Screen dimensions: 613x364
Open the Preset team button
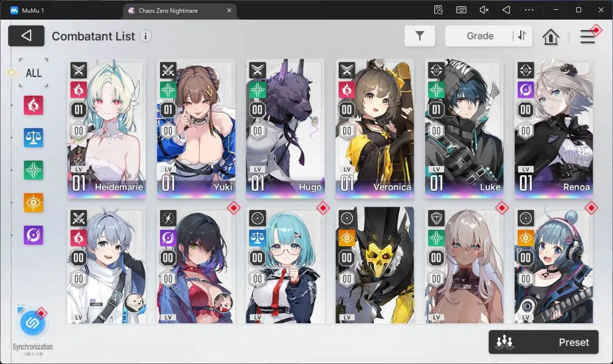543,342
